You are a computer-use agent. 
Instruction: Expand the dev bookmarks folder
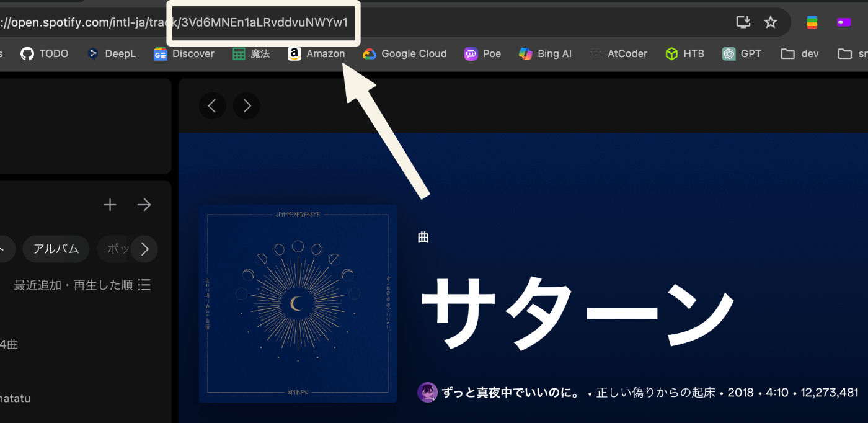(800, 54)
